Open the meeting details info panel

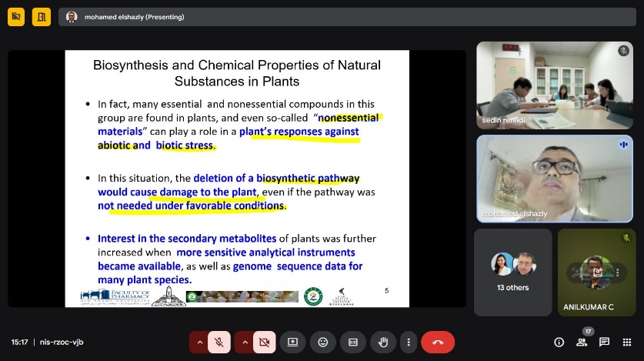[x=559, y=342]
